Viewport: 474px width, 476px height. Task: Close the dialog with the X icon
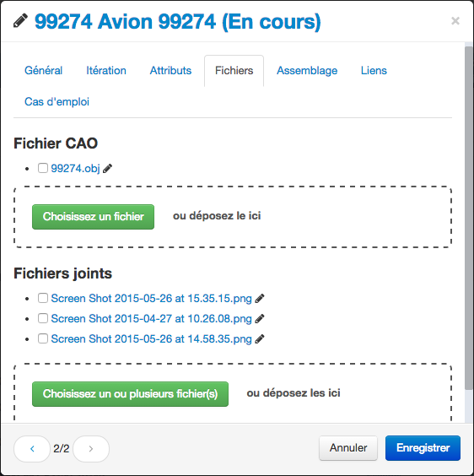(x=455, y=20)
